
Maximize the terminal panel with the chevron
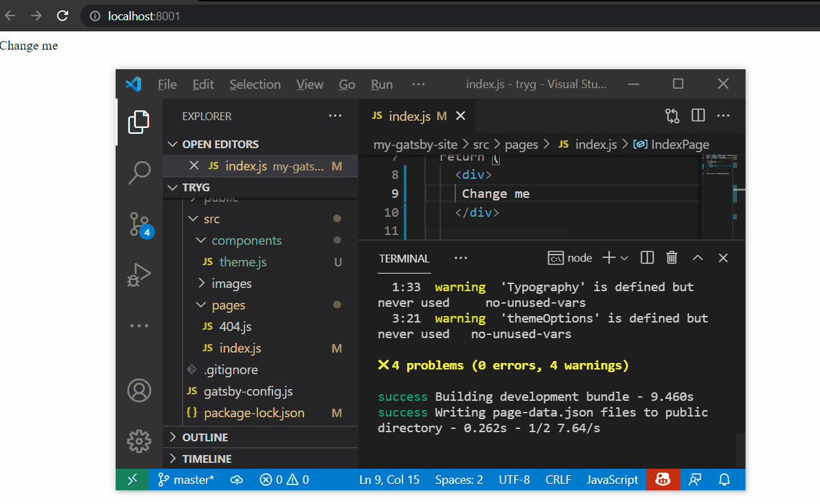pyautogui.click(x=697, y=257)
